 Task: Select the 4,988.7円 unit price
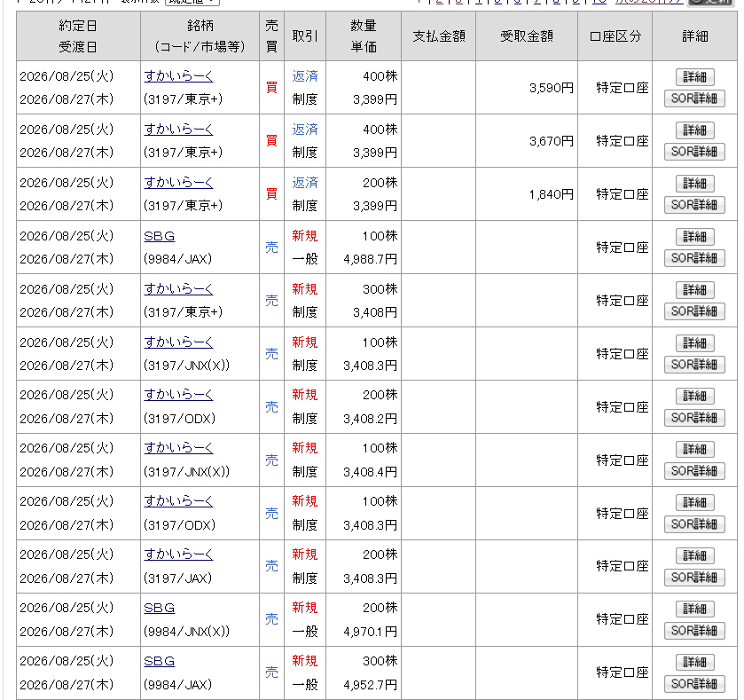pyautogui.click(x=370, y=259)
